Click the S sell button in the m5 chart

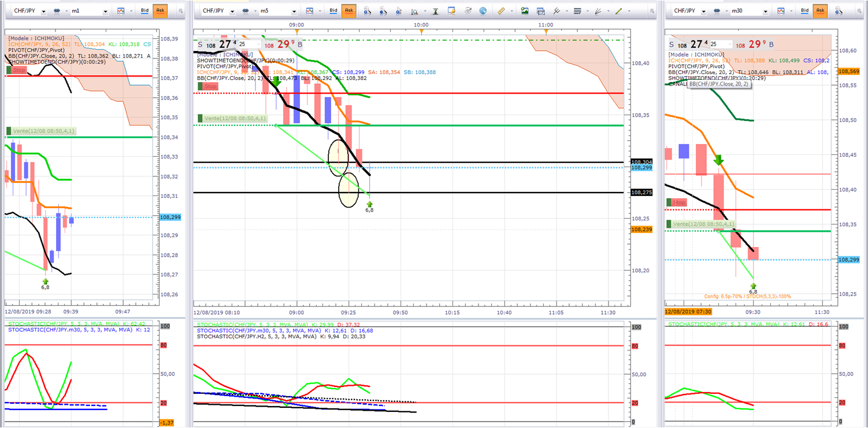(201, 45)
